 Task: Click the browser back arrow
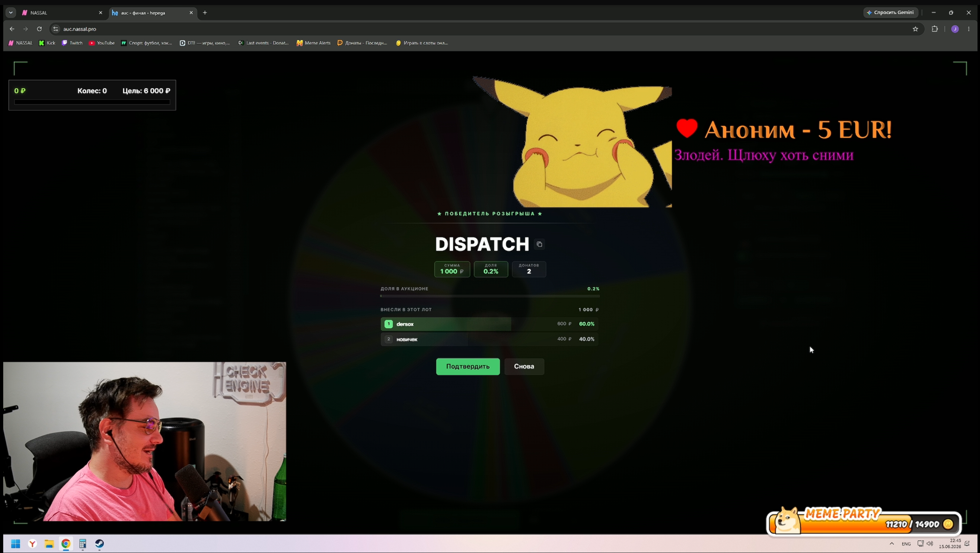[x=12, y=29]
